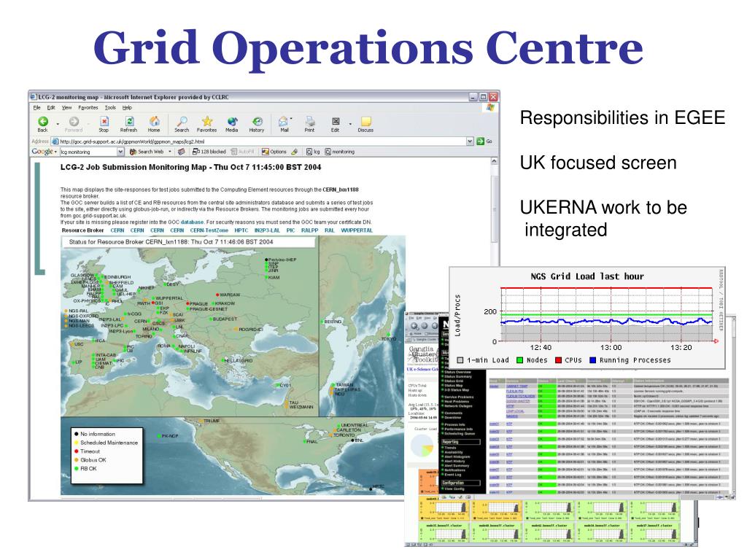Click the yellow Scheduled Maintenance legend dot

point(76,443)
